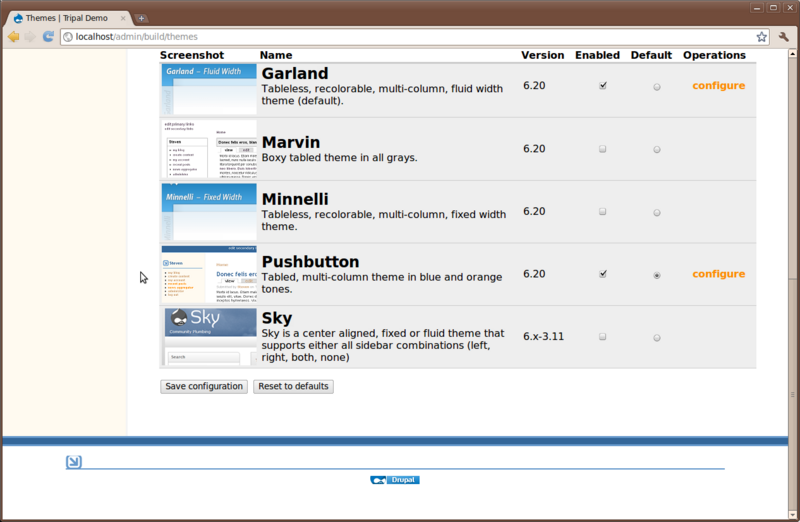
Task: Click the Sky theme name
Action: [x=277, y=318]
